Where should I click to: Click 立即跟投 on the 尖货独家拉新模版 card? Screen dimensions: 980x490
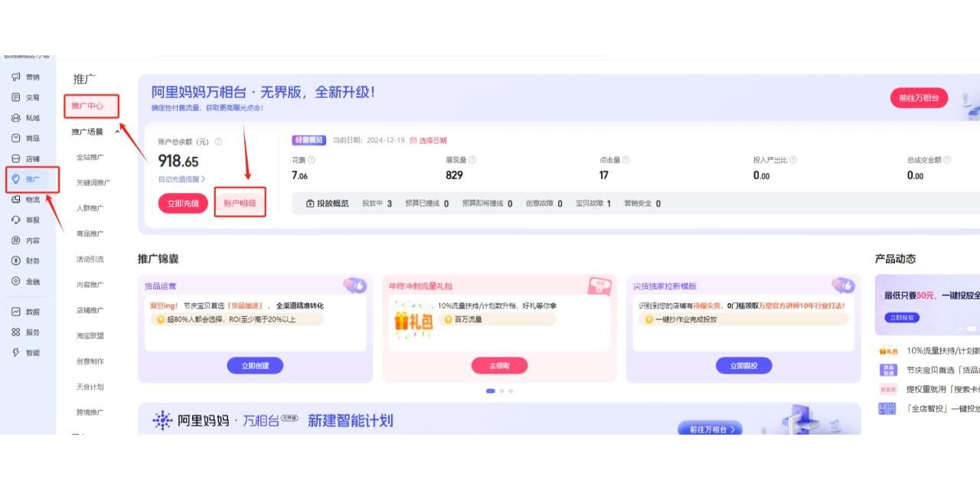click(743, 366)
